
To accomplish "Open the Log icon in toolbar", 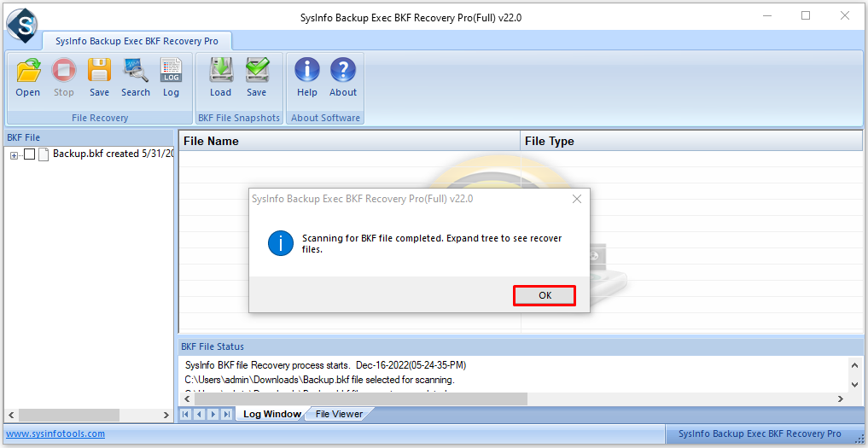I will pyautogui.click(x=171, y=79).
